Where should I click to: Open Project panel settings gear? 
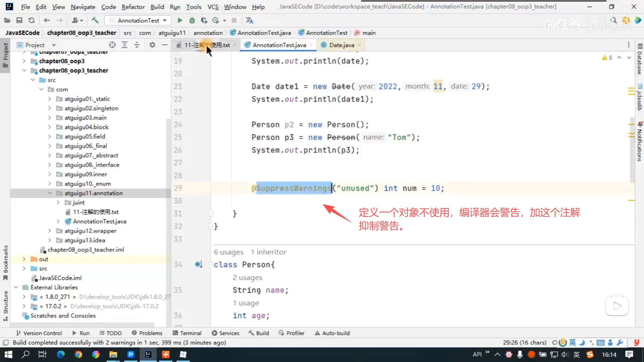152,45
